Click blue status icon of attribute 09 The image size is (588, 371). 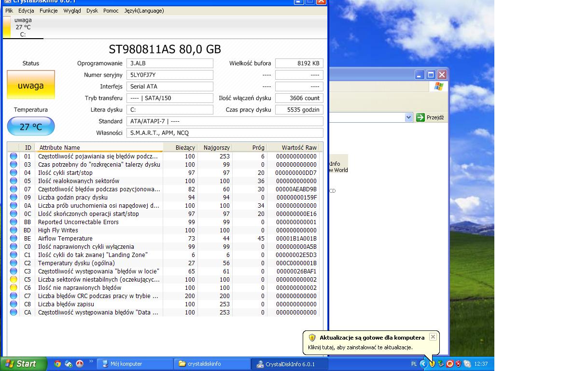coord(14,197)
